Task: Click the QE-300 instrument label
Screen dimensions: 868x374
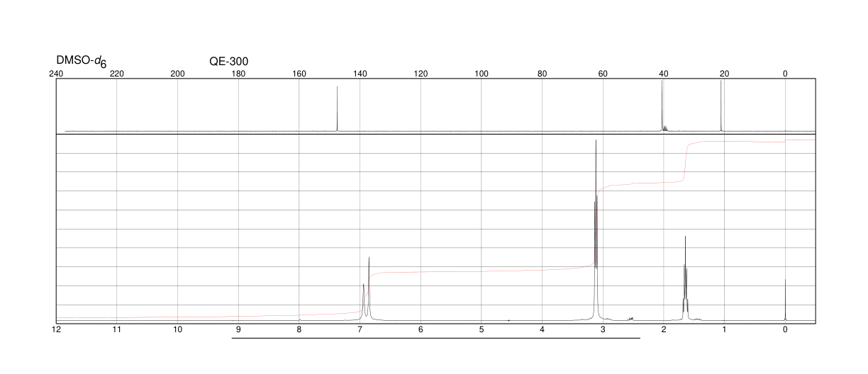Action: [228, 62]
